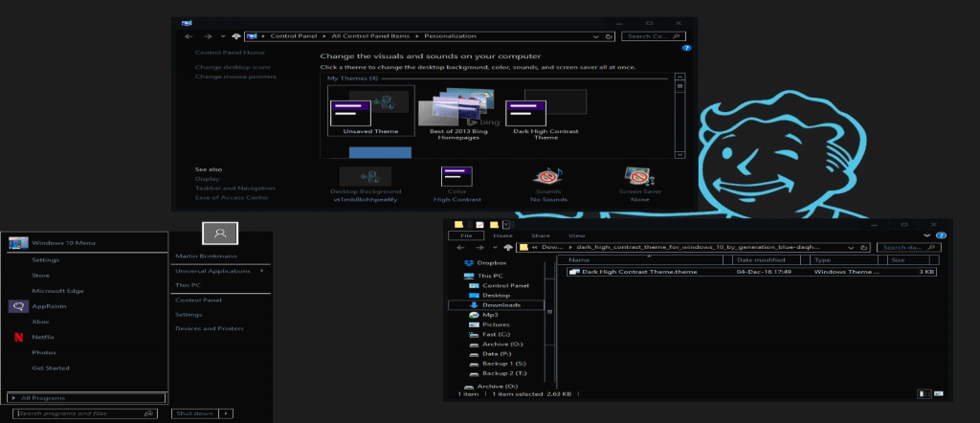Click the help question mark in Personalization window
The image size is (980, 423).
pos(686,48)
